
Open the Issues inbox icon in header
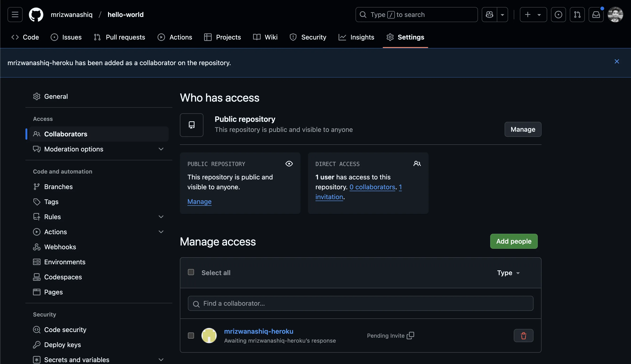pos(558,15)
